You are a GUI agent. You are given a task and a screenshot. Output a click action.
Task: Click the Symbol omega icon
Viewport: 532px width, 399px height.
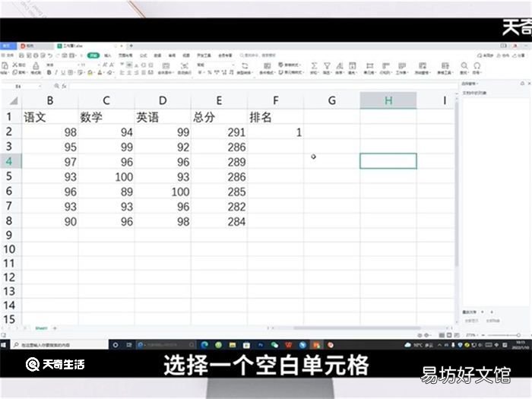477,65
